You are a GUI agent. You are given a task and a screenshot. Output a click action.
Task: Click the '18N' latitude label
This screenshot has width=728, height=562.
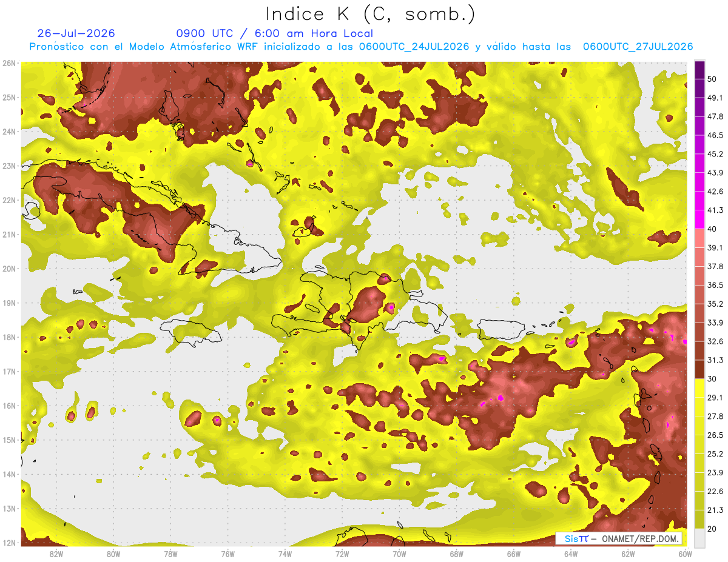coord(9,337)
